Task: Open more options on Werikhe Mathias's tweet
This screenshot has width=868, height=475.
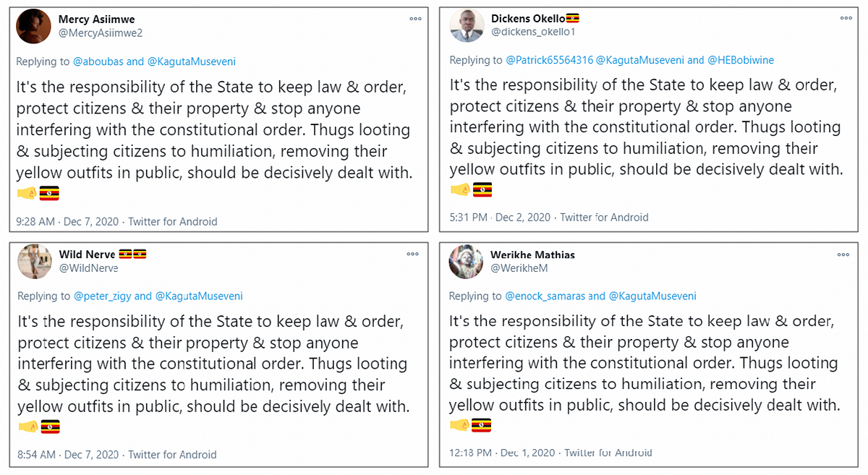Action: (843, 254)
